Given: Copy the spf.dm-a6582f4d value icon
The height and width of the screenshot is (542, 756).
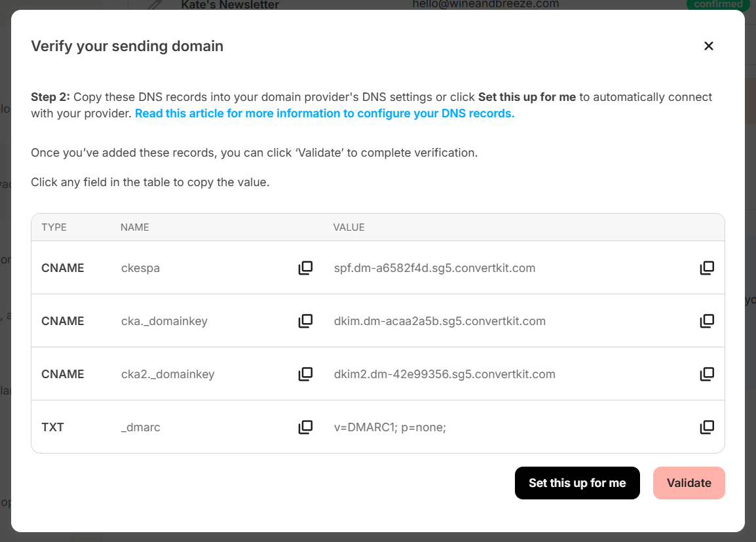Looking at the screenshot, I should pos(707,267).
